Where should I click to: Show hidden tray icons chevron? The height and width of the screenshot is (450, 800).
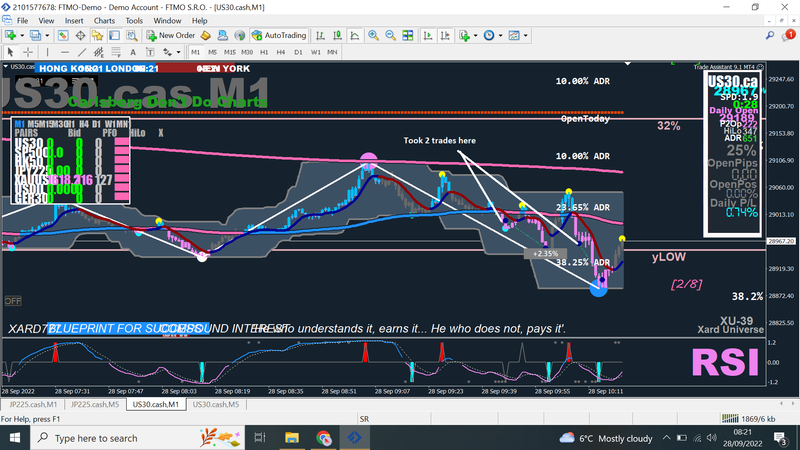pyautogui.click(x=666, y=438)
